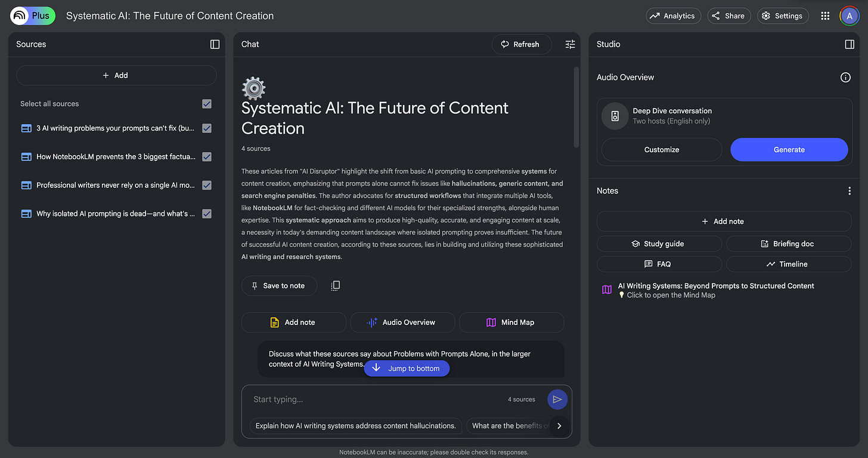Open the Google apps grid
The width and height of the screenshot is (868, 458).
click(x=825, y=16)
